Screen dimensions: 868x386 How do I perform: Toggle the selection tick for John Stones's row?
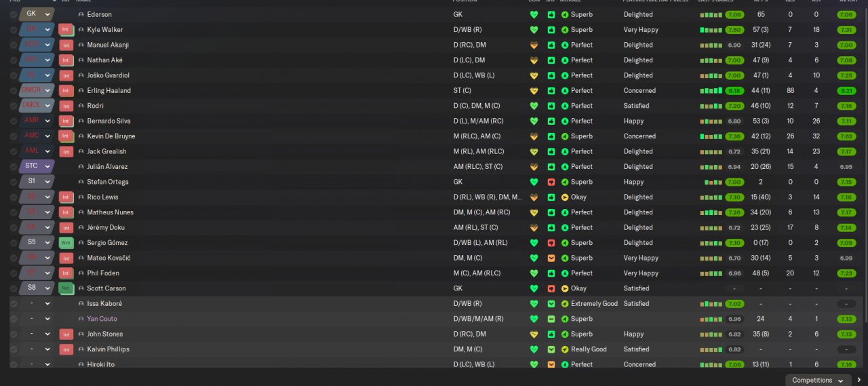click(x=14, y=334)
